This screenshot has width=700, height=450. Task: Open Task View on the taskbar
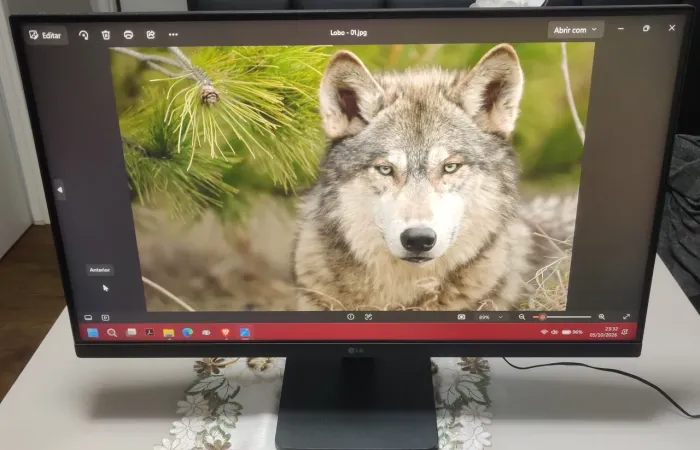coord(131,332)
